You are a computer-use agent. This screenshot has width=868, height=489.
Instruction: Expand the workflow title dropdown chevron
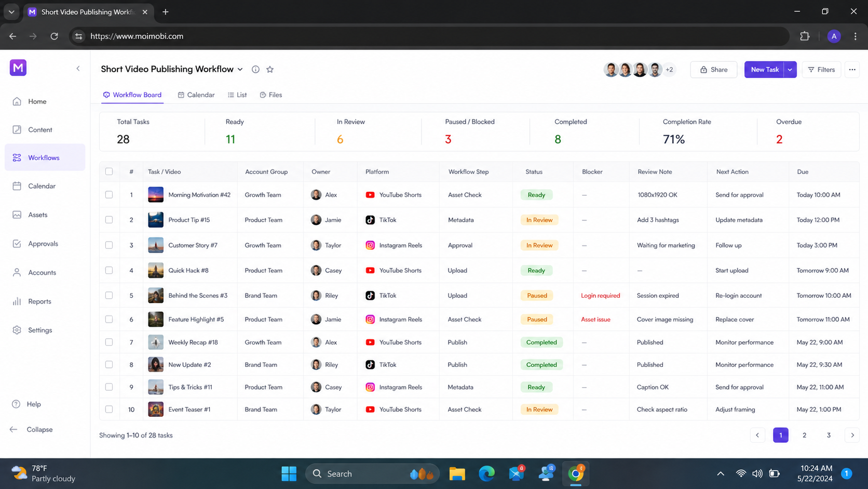pyautogui.click(x=240, y=70)
